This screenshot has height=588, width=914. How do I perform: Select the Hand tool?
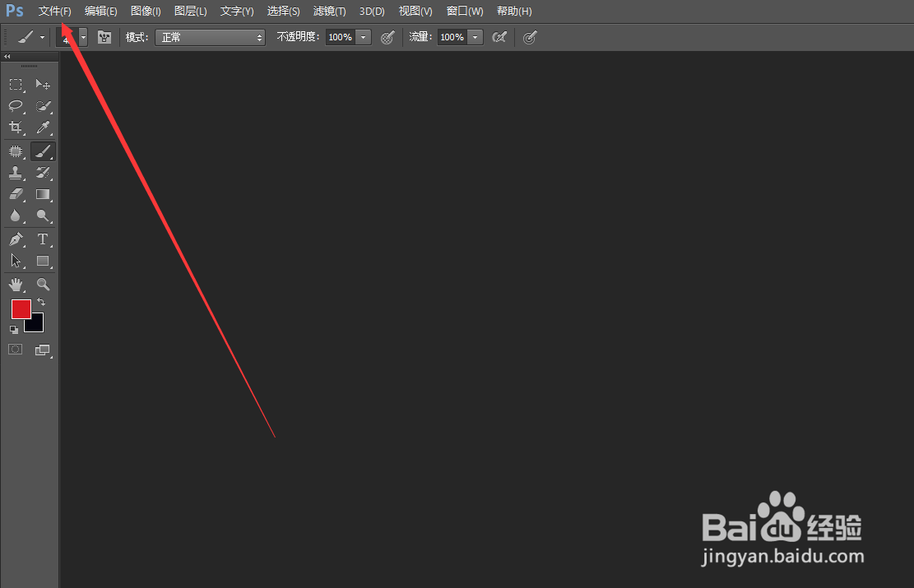tap(16, 285)
